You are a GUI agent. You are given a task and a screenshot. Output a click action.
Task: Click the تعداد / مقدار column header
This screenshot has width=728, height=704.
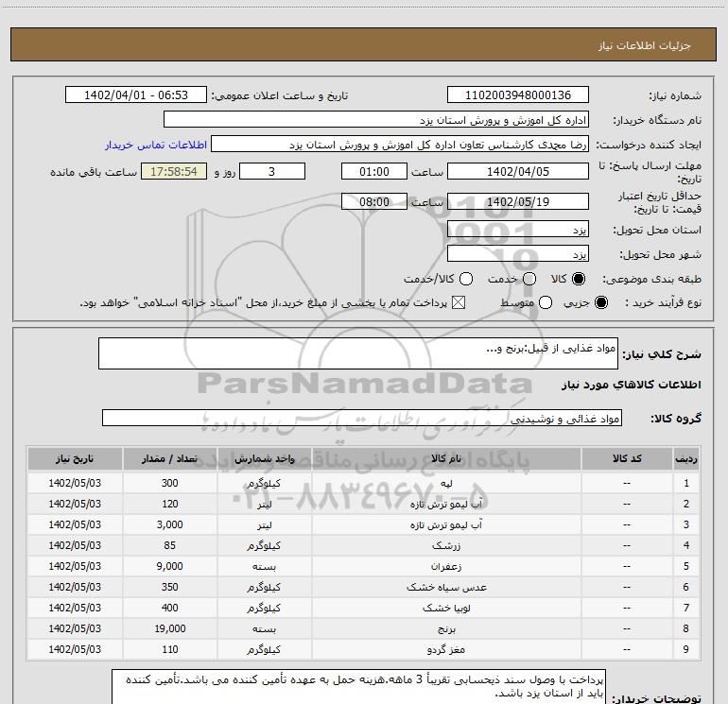pos(169,459)
